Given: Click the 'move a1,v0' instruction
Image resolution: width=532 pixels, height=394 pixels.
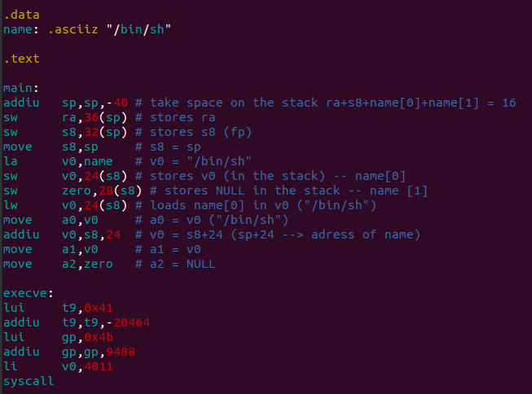Looking at the screenshot, I should point(51,250).
